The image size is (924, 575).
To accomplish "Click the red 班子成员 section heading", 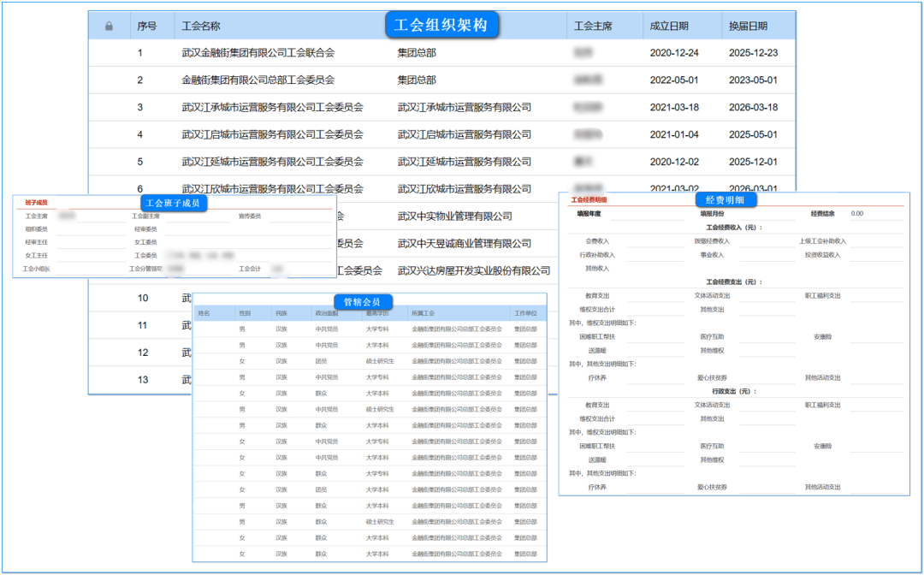I will 36,203.
